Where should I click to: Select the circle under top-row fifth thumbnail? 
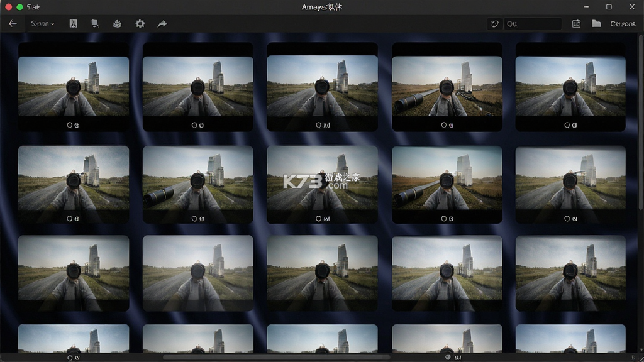[x=567, y=125]
